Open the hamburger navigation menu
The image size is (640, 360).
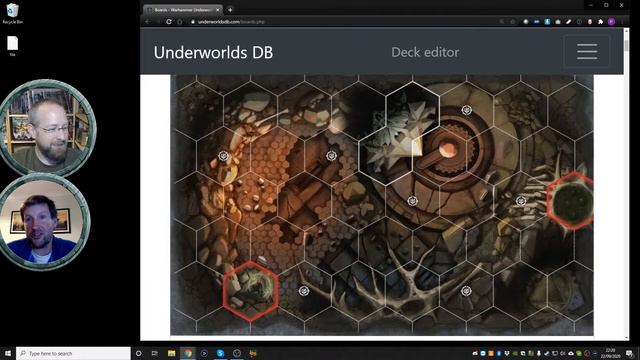coord(587,52)
